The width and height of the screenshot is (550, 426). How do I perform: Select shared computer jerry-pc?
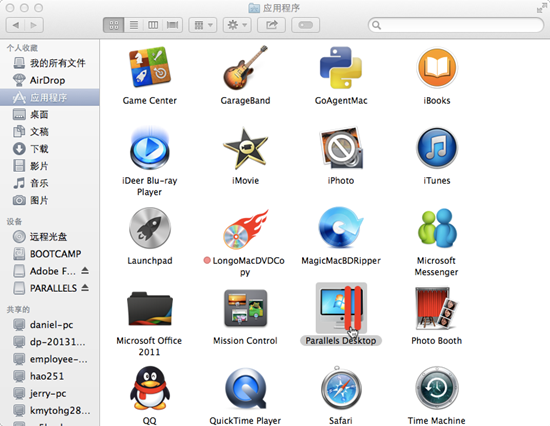(x=49, y=393)
